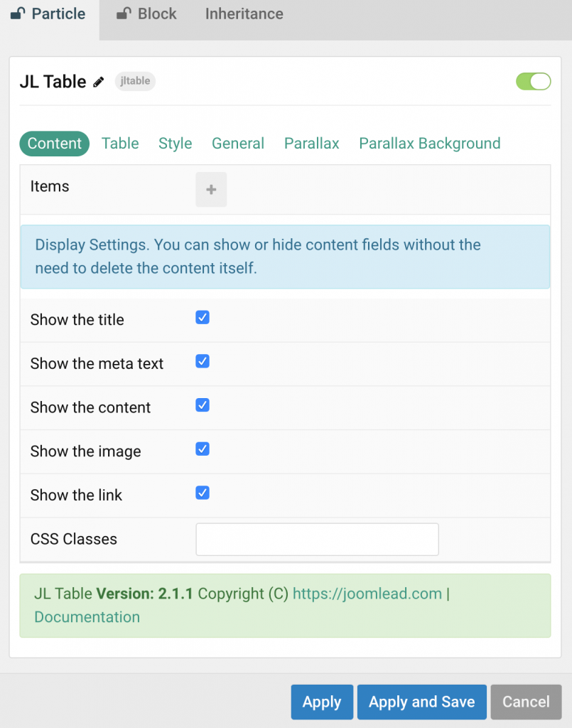572x728 pixels.
Task: Disable "Show the meta text"
Action: (202, 361)
